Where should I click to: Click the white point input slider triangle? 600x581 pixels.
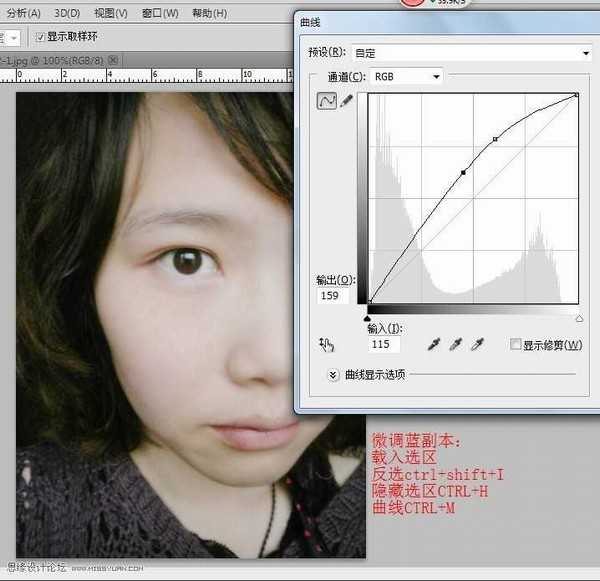coord(578,316)
